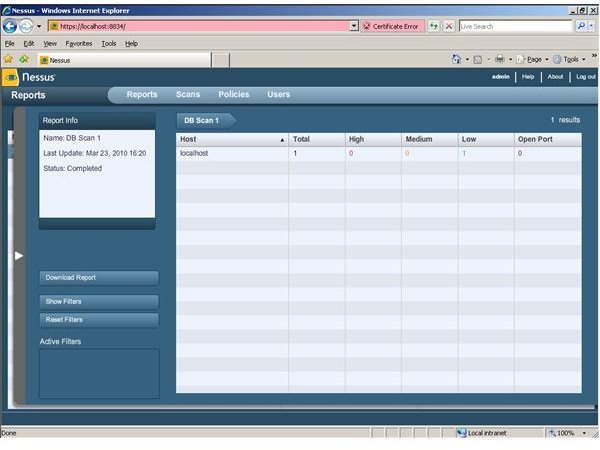Viewport: 600px width, 450px height.
Task: Sort by the Host column header
Action: click(x=232, y=139)
